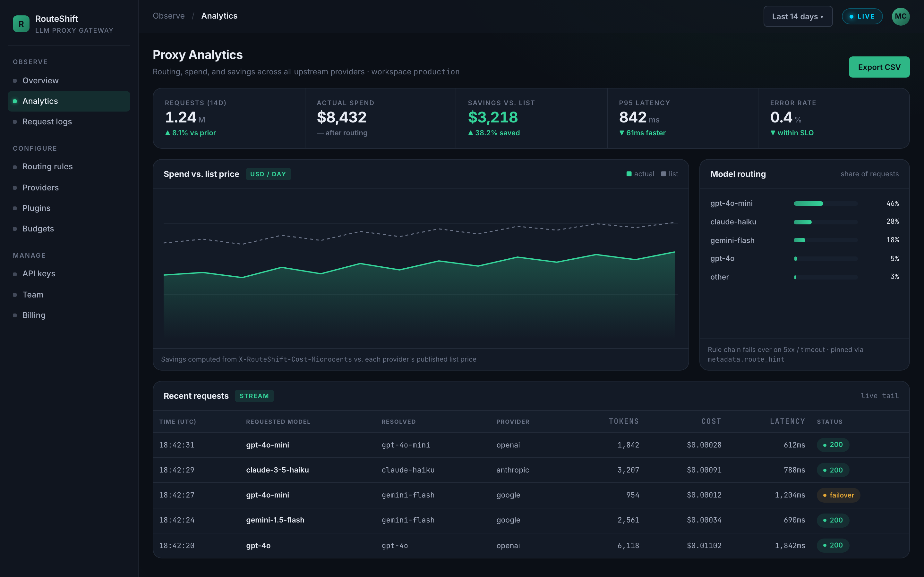This screenshot has height=577, width=924.
Task: Toggle the list series legend marker
Action: tap(663, 174)
